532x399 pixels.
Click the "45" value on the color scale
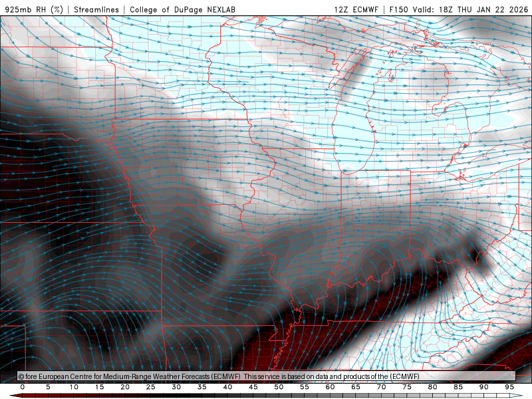click(253, 387)
